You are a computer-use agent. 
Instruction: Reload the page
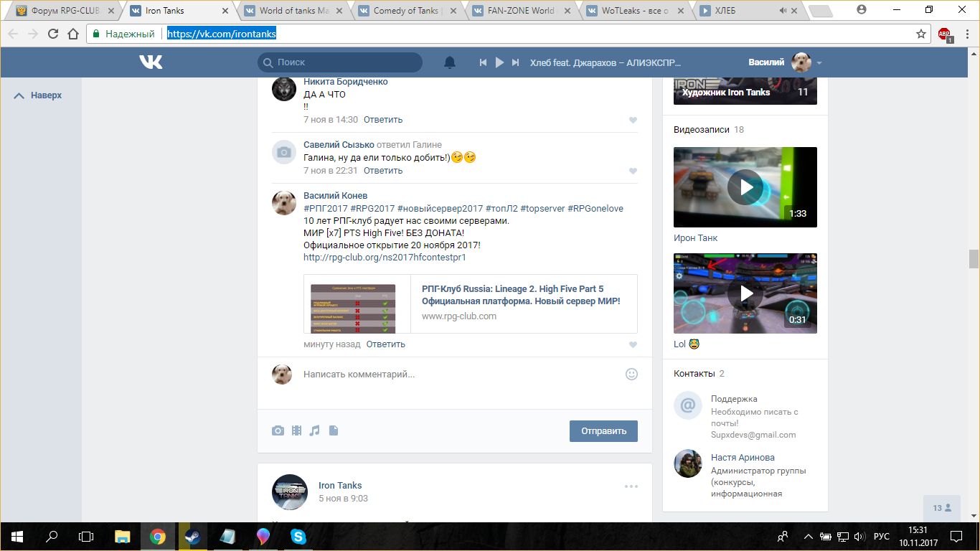tap(52, 34)
